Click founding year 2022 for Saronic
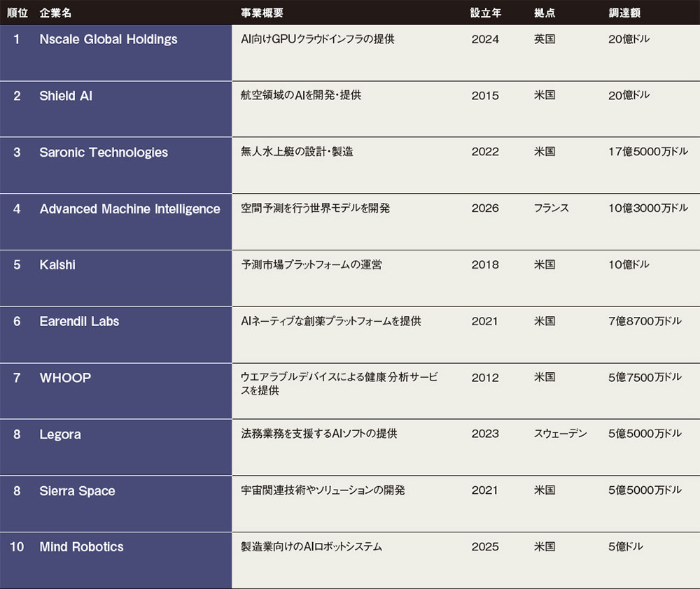Viewport: 700px width, 589px height. (485, 152)
